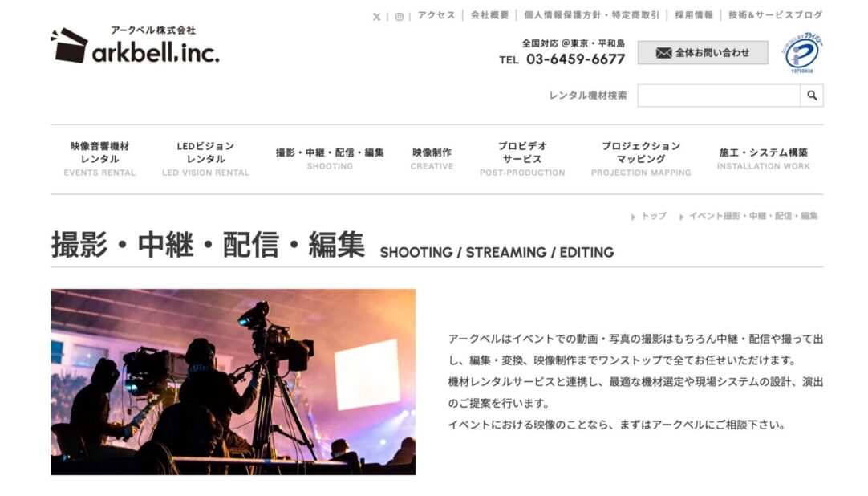Open the X (Twitter) social icon
Screen dimensions: 868x496
(376, 16)
